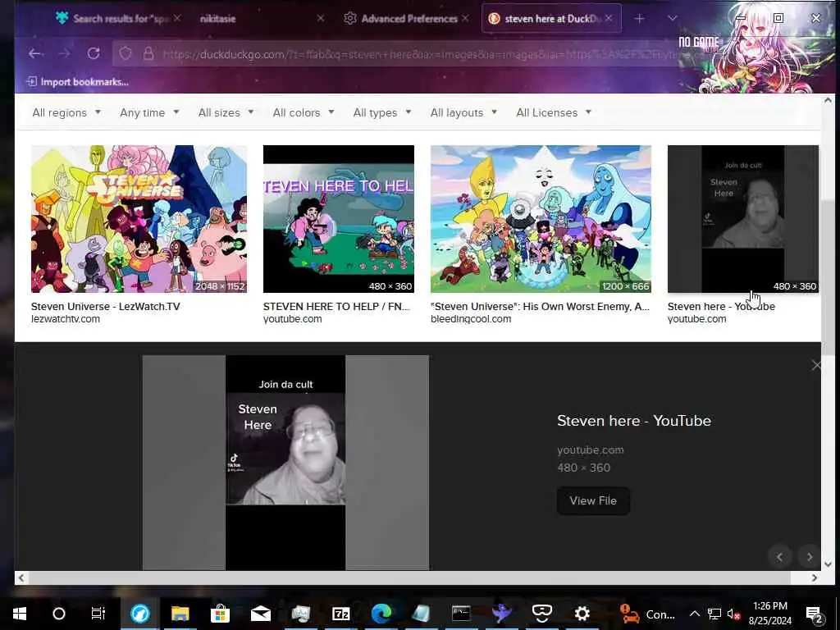Screen dimensions: 840x630
Task: Expand the All layouts filter
Action: pos(464,112)
